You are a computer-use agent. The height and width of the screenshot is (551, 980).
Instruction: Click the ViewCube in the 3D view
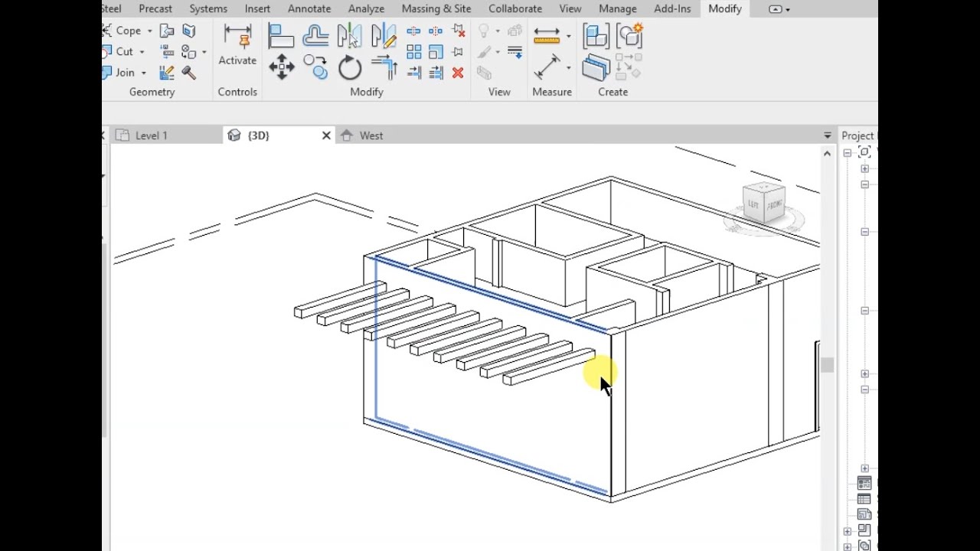click(x=764, y=204)
